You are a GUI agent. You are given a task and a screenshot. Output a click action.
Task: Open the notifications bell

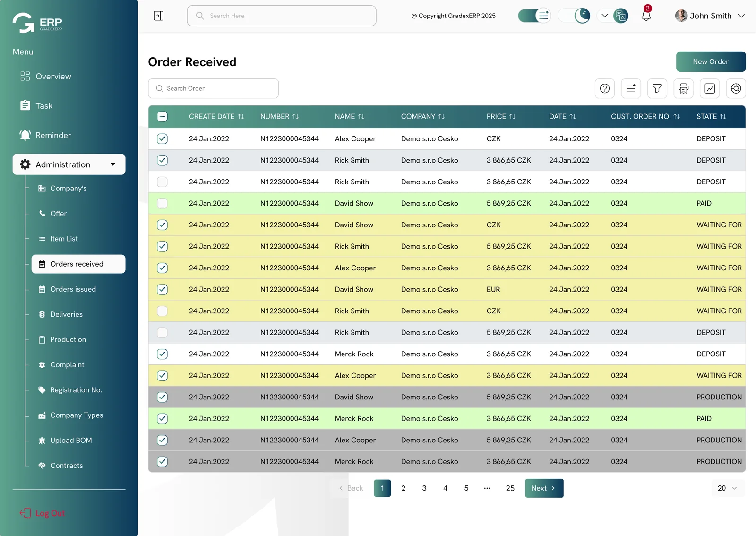[646, 16]
